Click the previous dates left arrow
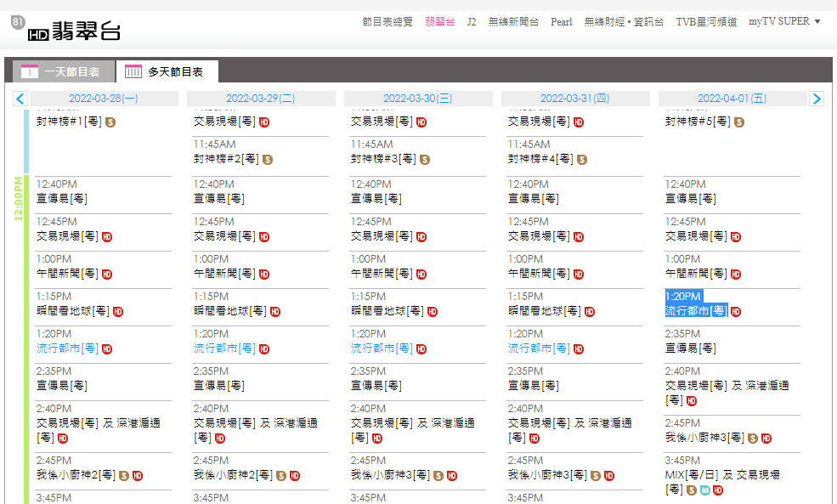This screenshot has height=504, width=837. [x=20, y=99]
